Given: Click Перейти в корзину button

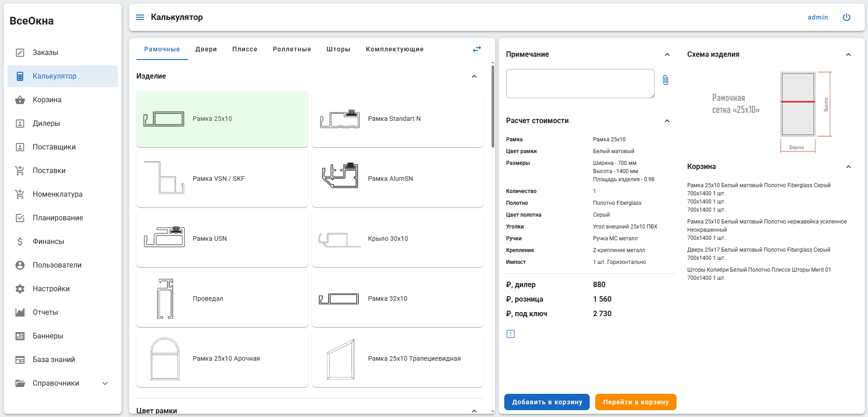Looking at the screenshot, I should point(636,402).
